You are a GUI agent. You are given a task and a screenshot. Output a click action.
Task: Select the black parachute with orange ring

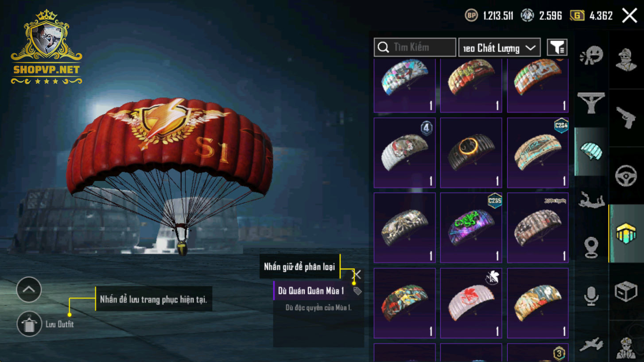click(471, 153)
